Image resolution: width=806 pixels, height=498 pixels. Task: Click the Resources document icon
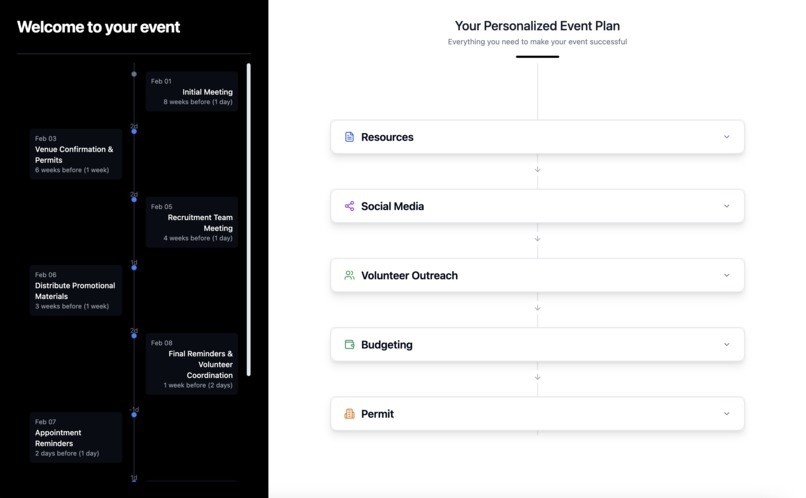tap(349, 137)
